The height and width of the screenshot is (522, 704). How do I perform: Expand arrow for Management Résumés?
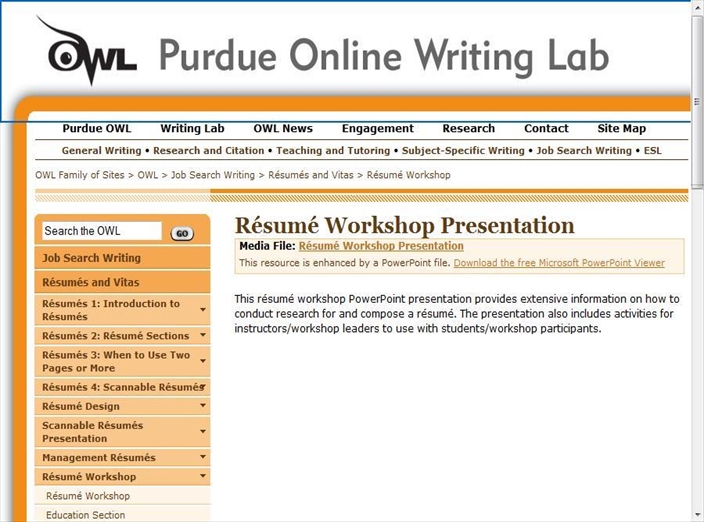(203, 456)
